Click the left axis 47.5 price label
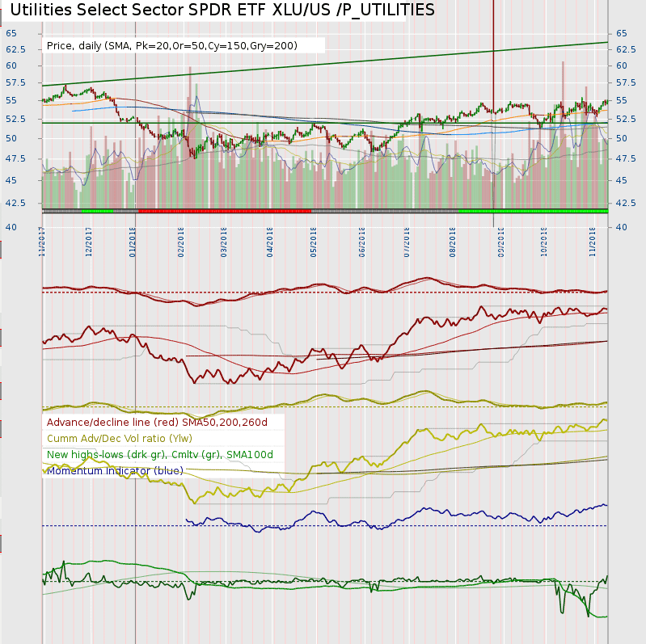This screenshot has height=644, width=646. [15, 158]
